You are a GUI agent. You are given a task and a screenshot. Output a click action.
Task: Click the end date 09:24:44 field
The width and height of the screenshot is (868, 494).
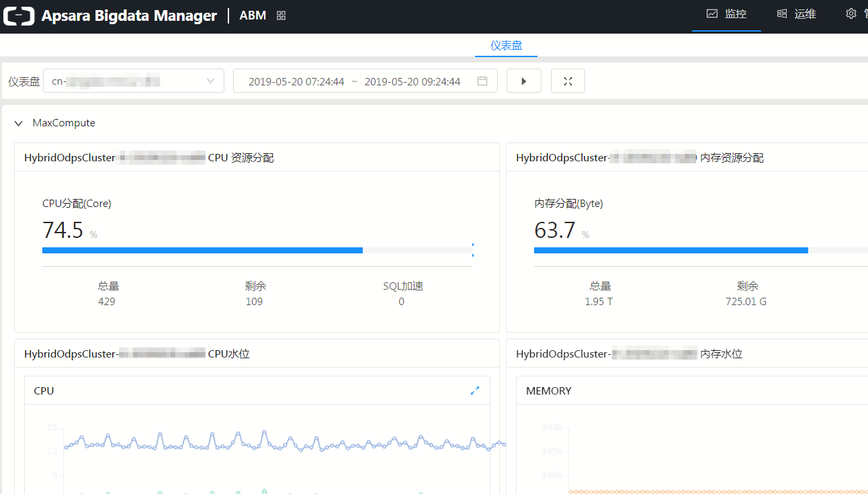pos(412,81)
